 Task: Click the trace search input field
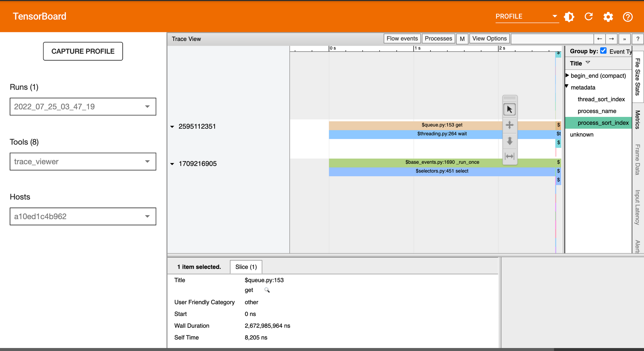coord(552,39)
